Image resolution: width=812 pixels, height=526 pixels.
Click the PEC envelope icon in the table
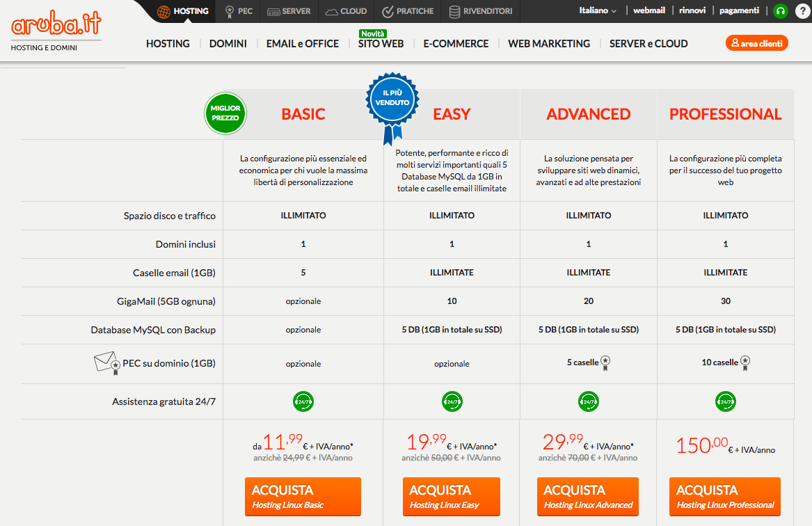[107, 363]
